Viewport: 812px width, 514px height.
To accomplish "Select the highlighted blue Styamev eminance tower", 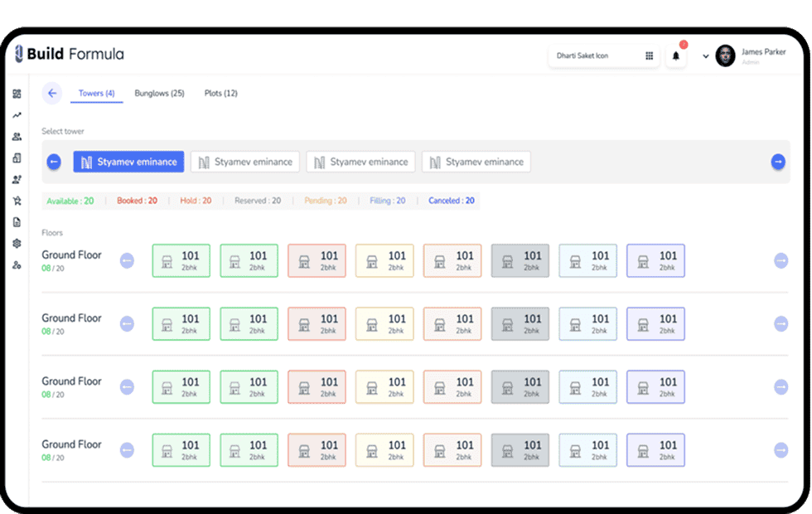I will [127, 162].
